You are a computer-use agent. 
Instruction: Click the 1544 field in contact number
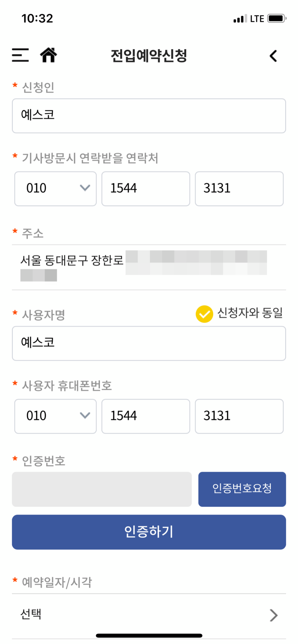tap(146, 189)
